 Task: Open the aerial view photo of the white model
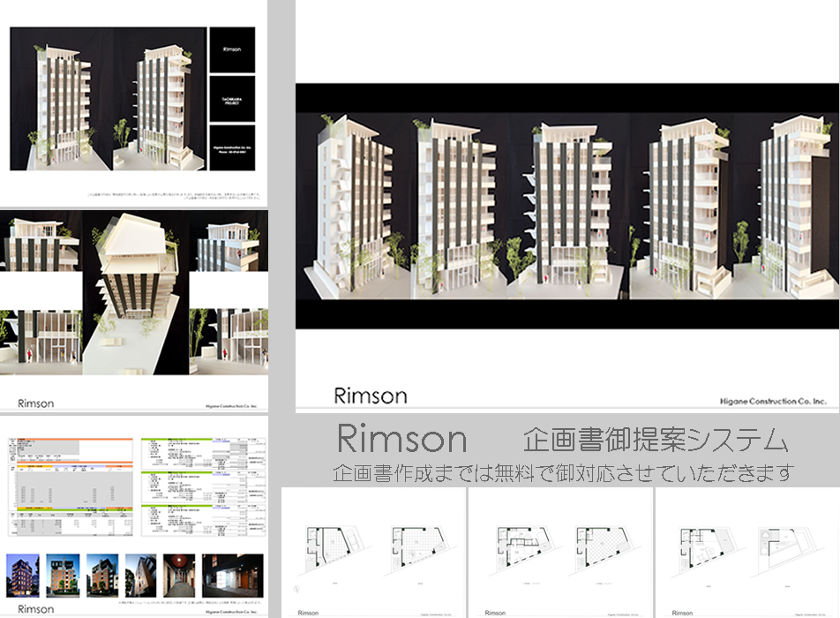point(136,292)
